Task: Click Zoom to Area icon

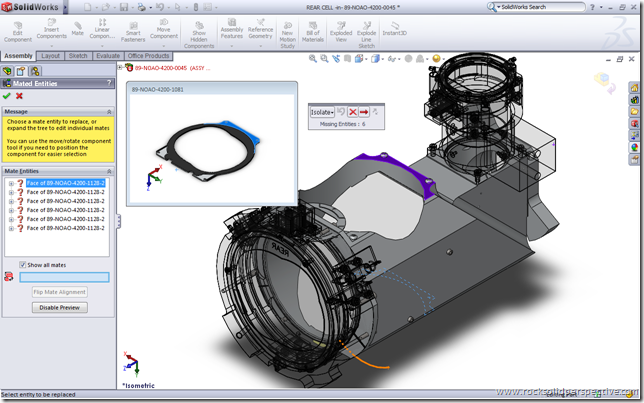Action: (x=324, y=59)
